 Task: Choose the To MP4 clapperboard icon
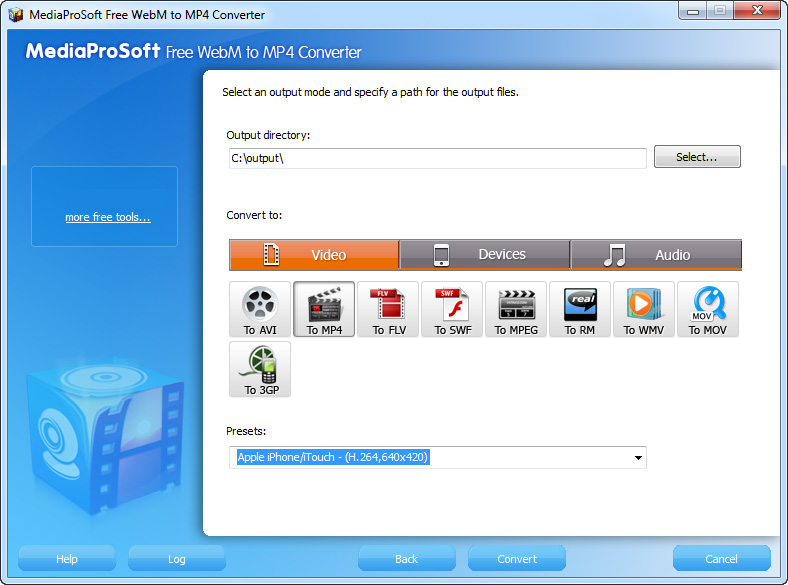click(x=324, y=309)
